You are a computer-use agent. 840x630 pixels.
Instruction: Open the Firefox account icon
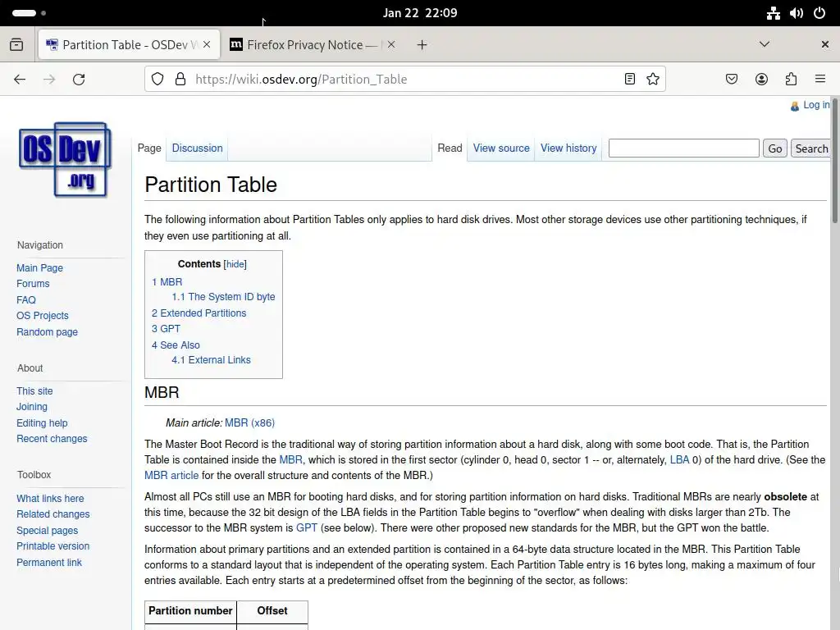[x=761, y=80]
